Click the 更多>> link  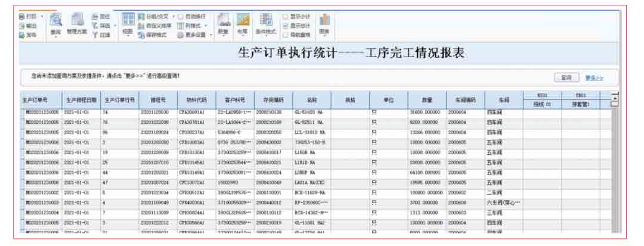coord(594,77)
